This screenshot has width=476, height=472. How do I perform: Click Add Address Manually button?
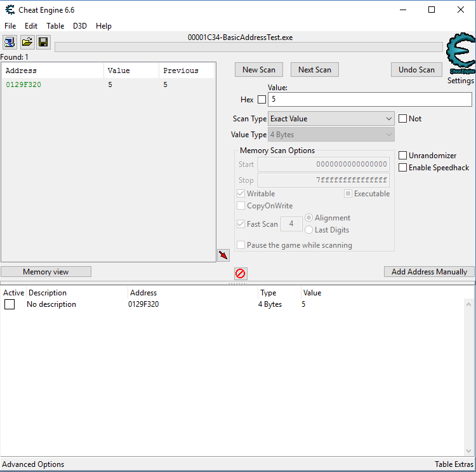click(x=429, y=272)
